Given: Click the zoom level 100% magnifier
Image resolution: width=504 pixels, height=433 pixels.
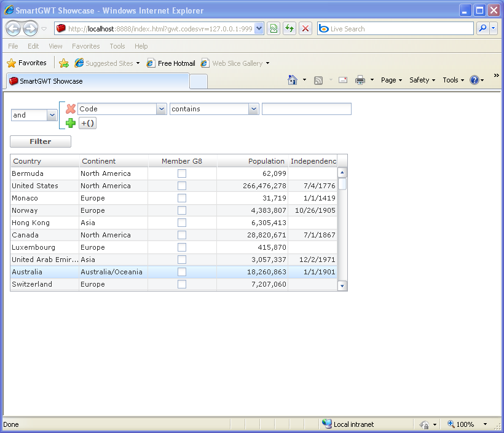Looking at the screenshot, I should click(x=451, y=424).
